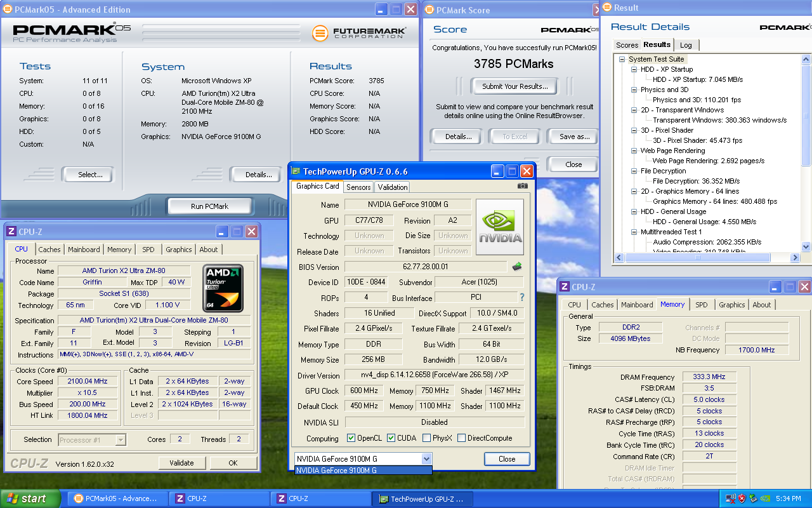Click the memory CPU-Z window title icon

click(x=564, y=287)
